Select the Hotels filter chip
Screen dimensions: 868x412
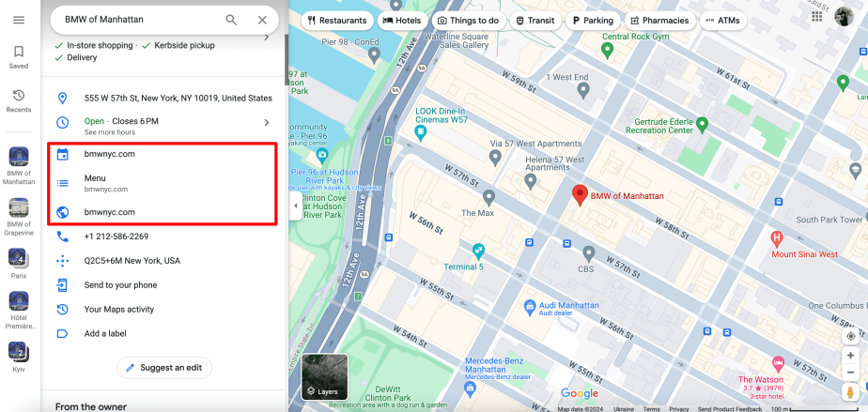(x=401, y=20)
